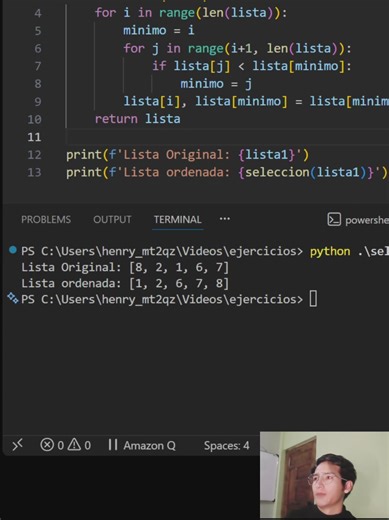This screenshot has width=389, height=520.
Task: Click the swap statement on line 9
Action: click(256, 101)
